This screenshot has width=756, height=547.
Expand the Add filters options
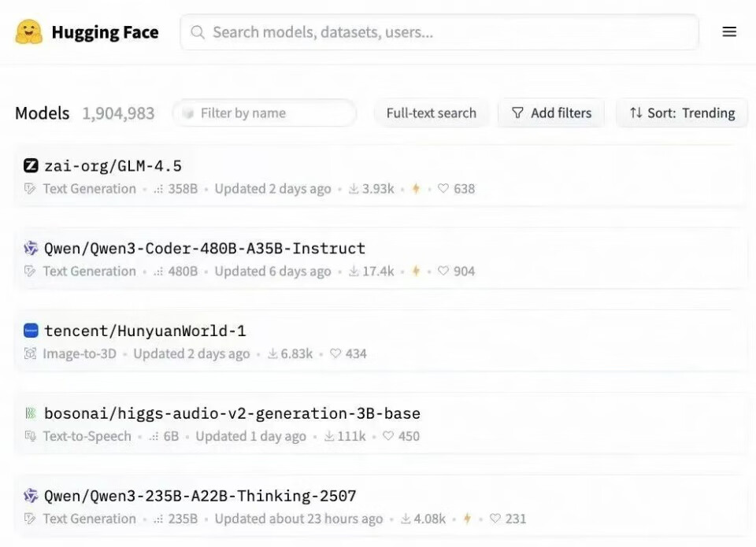[x=551, y=113]
